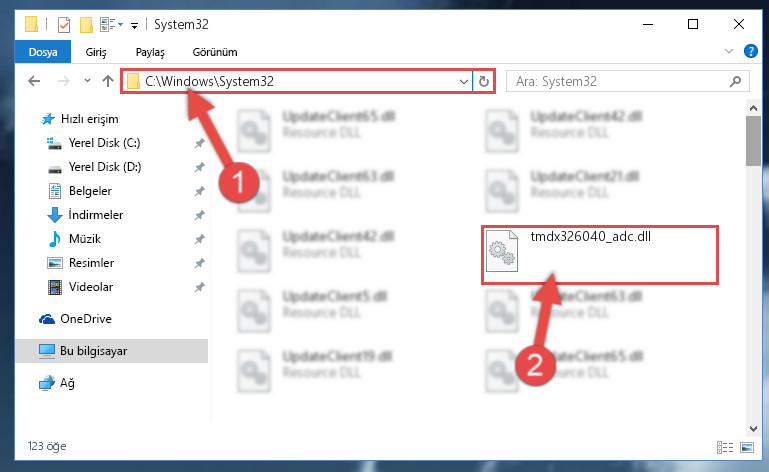Switch to details list view icon
The height and width of the screenshot is (472, 769).
click(725, 447)
